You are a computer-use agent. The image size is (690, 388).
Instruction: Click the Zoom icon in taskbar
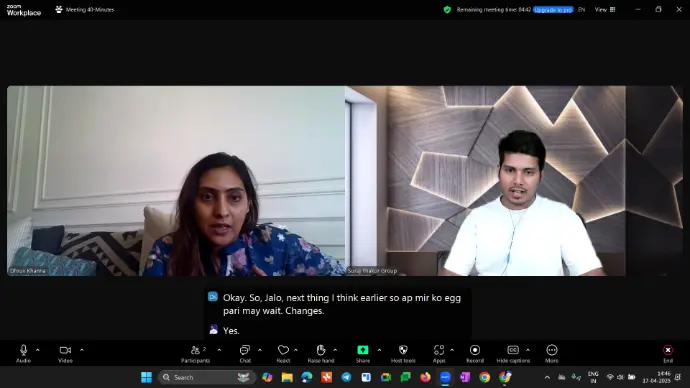445,377
